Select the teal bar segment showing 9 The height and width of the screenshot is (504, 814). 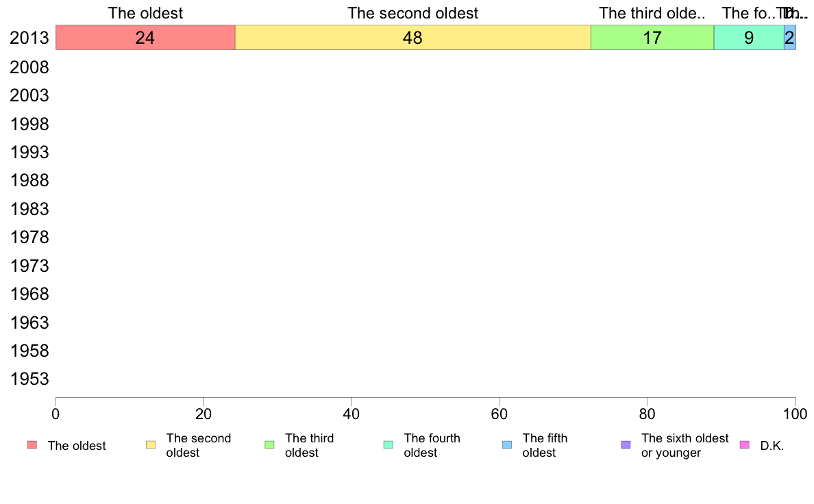749,38
